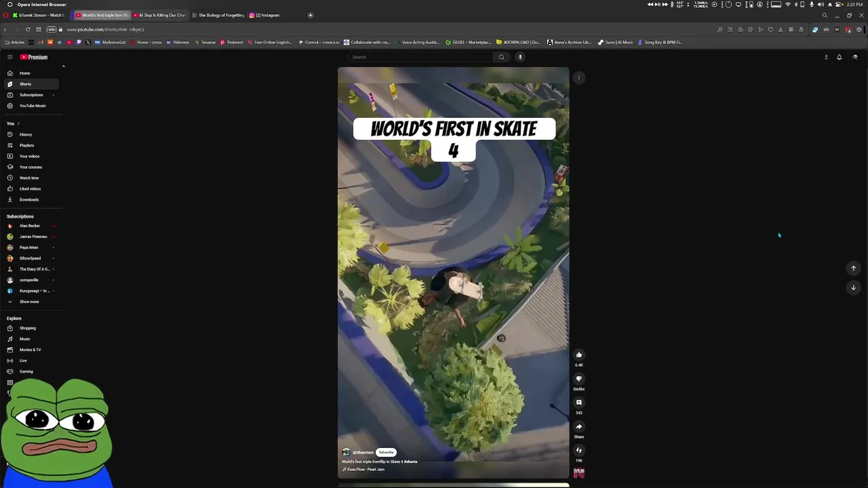
Task: Share the short video
Action: click(x=578, y=426)
